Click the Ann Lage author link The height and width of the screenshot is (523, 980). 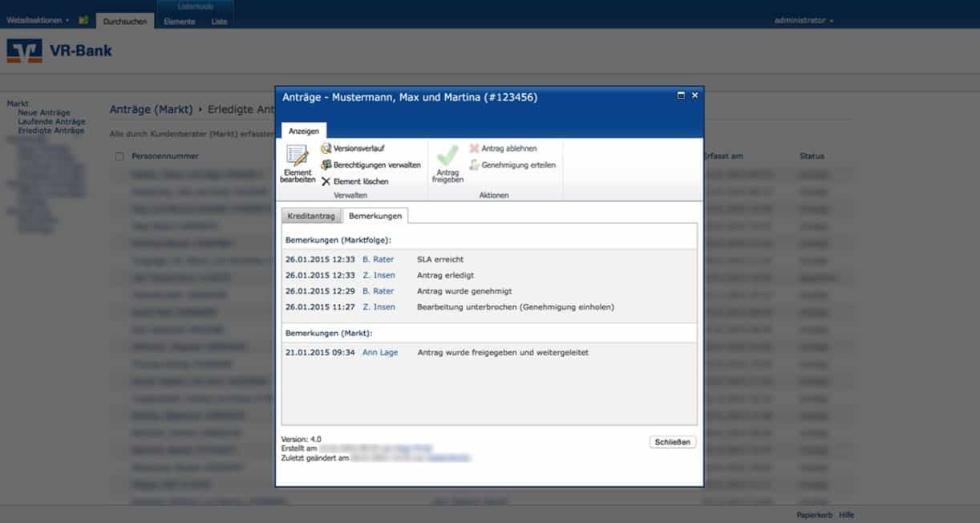tap(380, 352)
